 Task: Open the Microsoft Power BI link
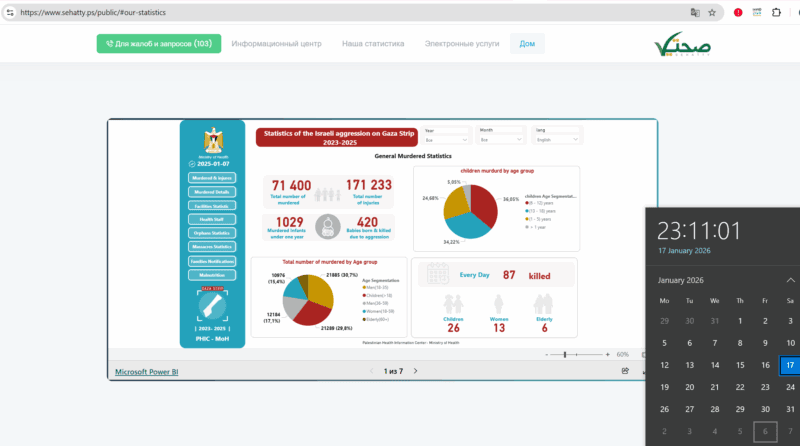pyautogui.click(x=146, y=372)
